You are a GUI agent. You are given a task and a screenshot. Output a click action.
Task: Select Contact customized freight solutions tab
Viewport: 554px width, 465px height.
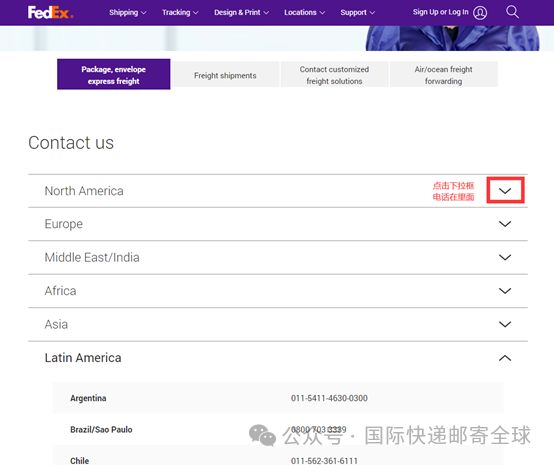tap(334, 74)
